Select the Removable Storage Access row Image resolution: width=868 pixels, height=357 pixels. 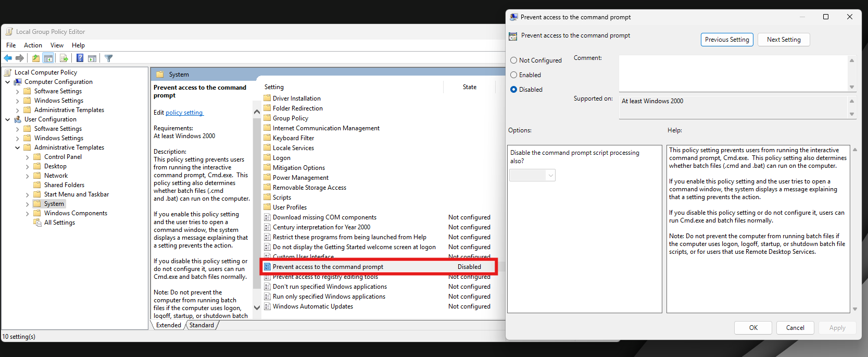(309, 188)
